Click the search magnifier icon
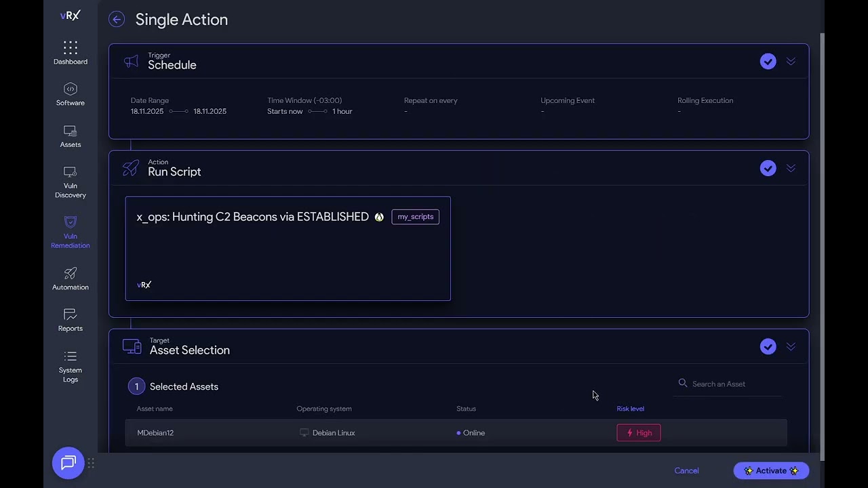Screen dimensions: 868x488 point(683,383)
